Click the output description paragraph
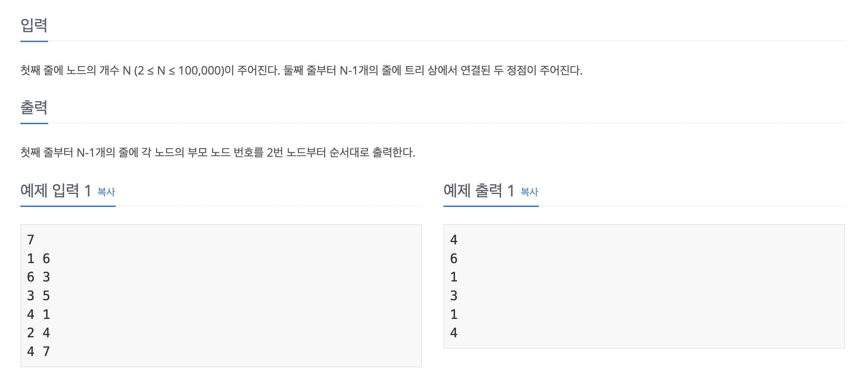 tap(218, 152)
